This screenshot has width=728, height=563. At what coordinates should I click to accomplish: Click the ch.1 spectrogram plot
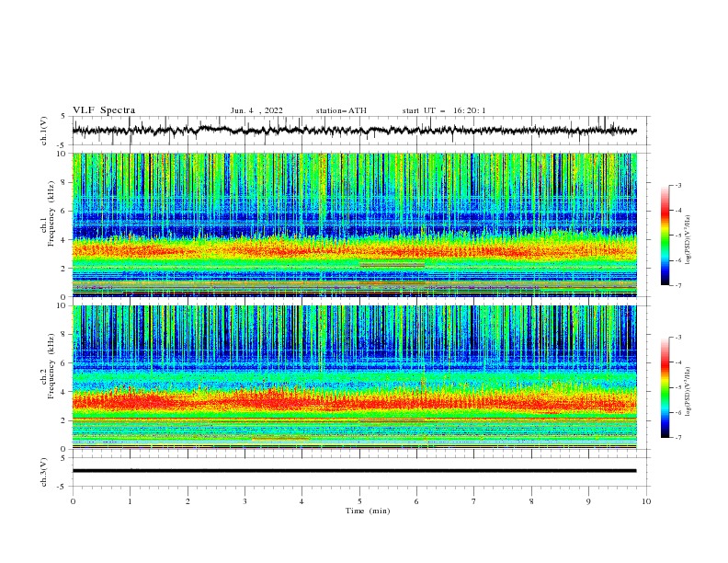click(354, 224)
